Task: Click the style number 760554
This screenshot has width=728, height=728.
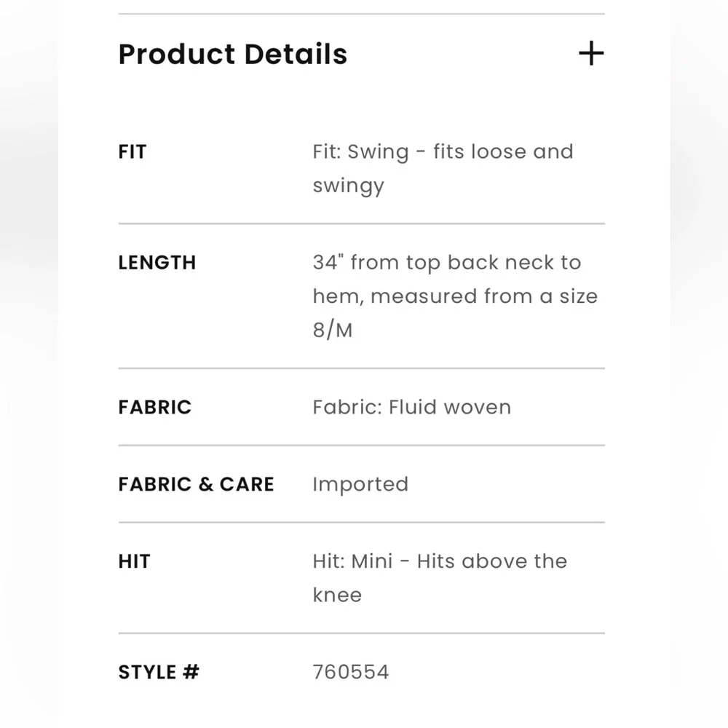Action: click(x=351, y=672)
